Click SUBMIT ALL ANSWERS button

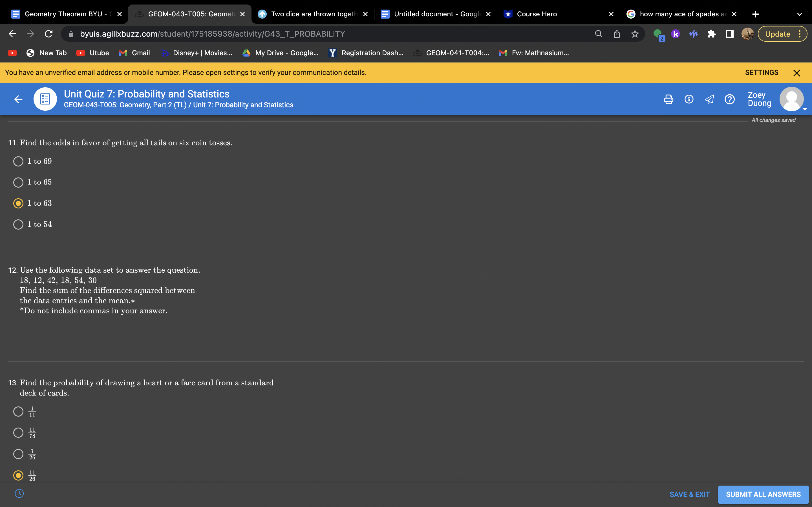(x=763, y=494)
